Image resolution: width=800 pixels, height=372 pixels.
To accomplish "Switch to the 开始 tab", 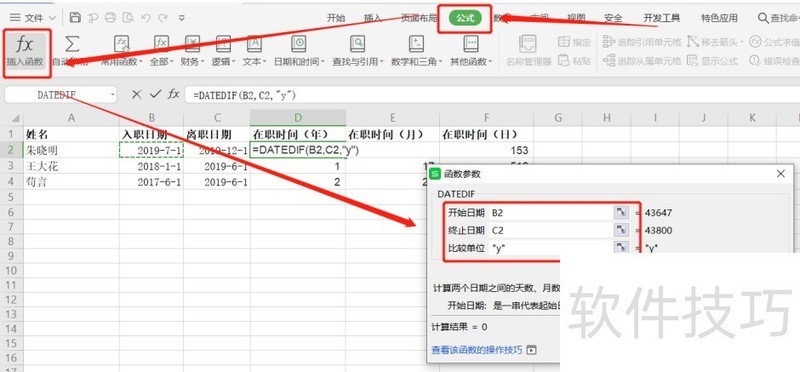I will (x=336, y=18).
